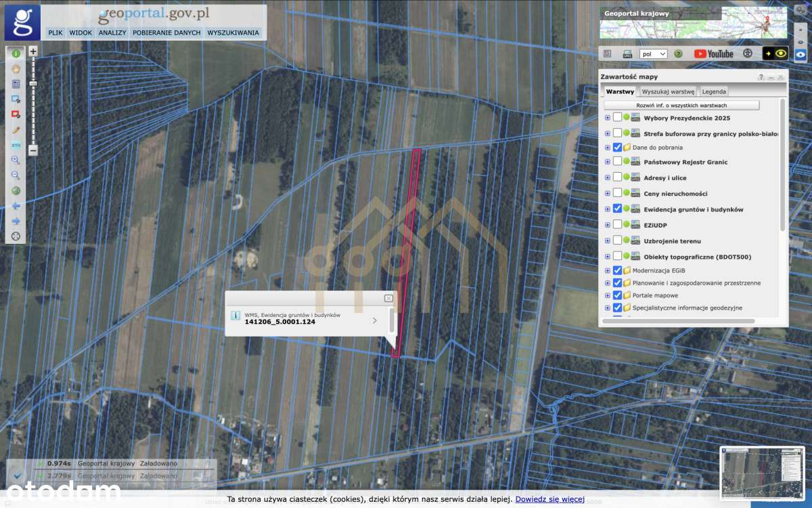Click the magnifier zoom-out tool
Viewport: 812px width, 508px height.
coord(16,175)
